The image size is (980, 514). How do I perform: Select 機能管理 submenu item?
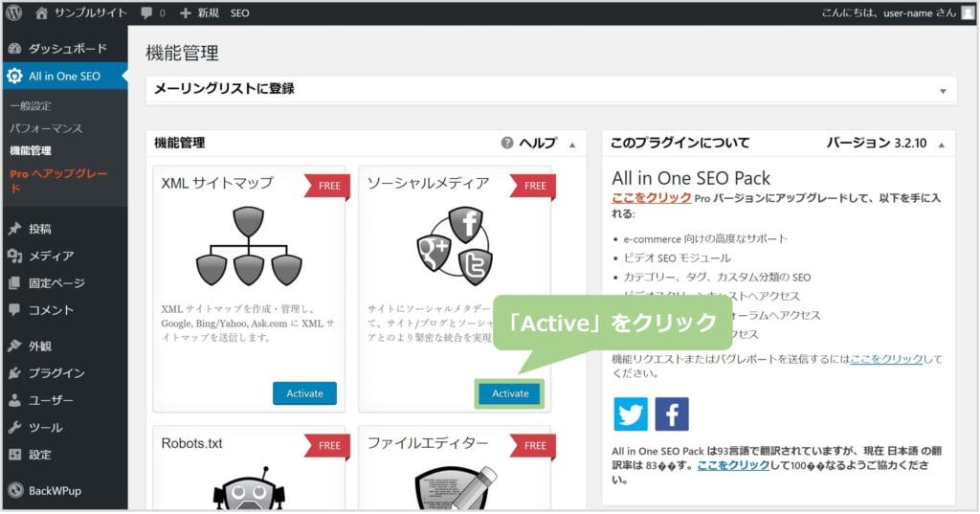(x=31, y=150)
